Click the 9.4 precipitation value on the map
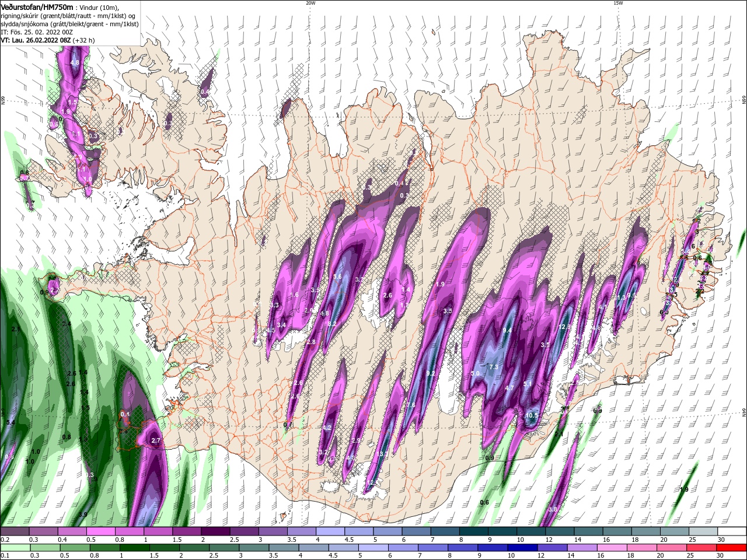 click(x=507, y=331)
